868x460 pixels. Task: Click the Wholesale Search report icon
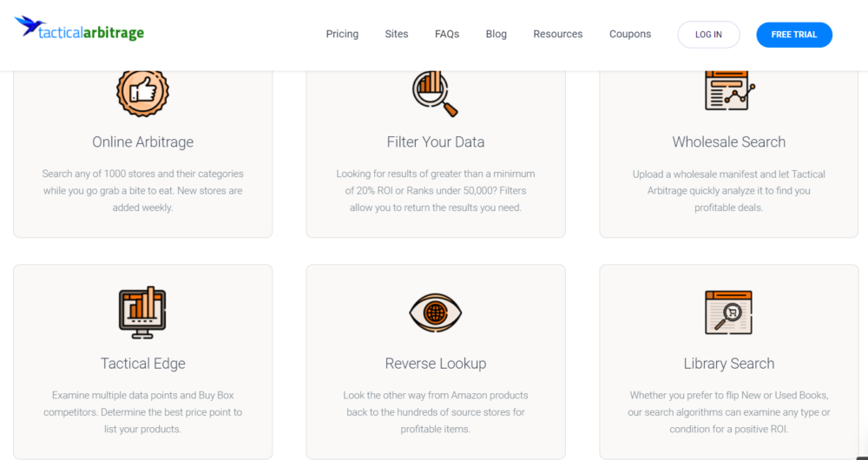tap(729, 91)
